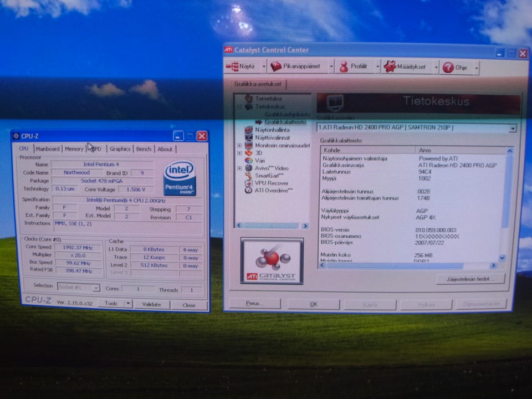532x399 pixels.
Task: Expand the Ohje dropdown arrow
Action: [477, 68]
